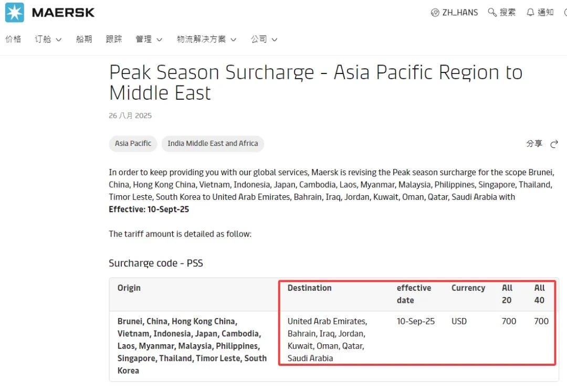The width and height of the screenshot is (567, 392).
Task: Click the 搜索 search label
Action: point(507,13)
